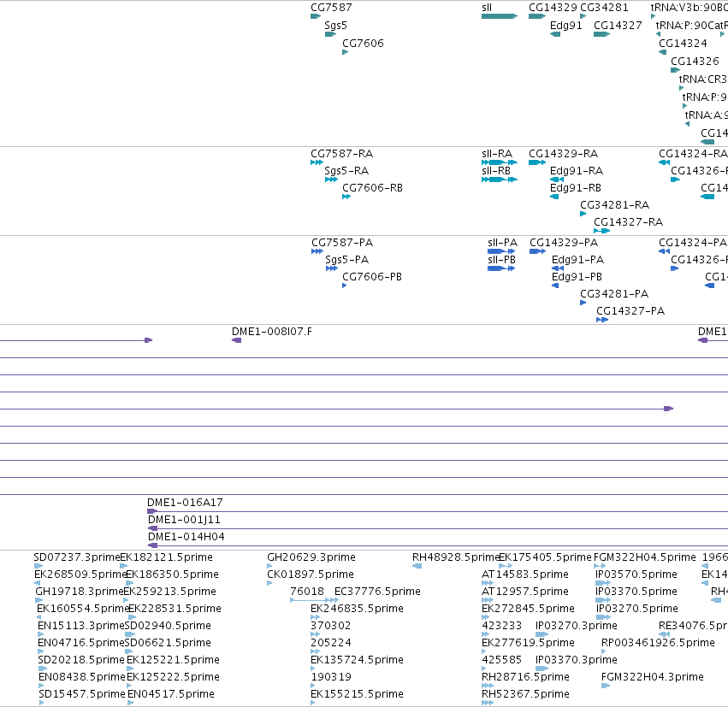The height and width of the screenshot is (707, 728).
Task: Click the 76018 EST label
Action: click(307, 592)
